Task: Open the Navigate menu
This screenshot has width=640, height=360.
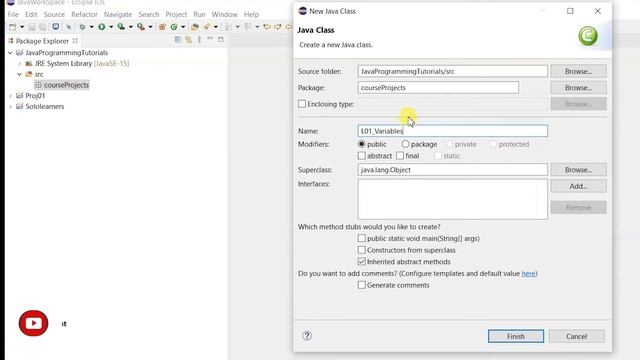Action: click(118, 14)
